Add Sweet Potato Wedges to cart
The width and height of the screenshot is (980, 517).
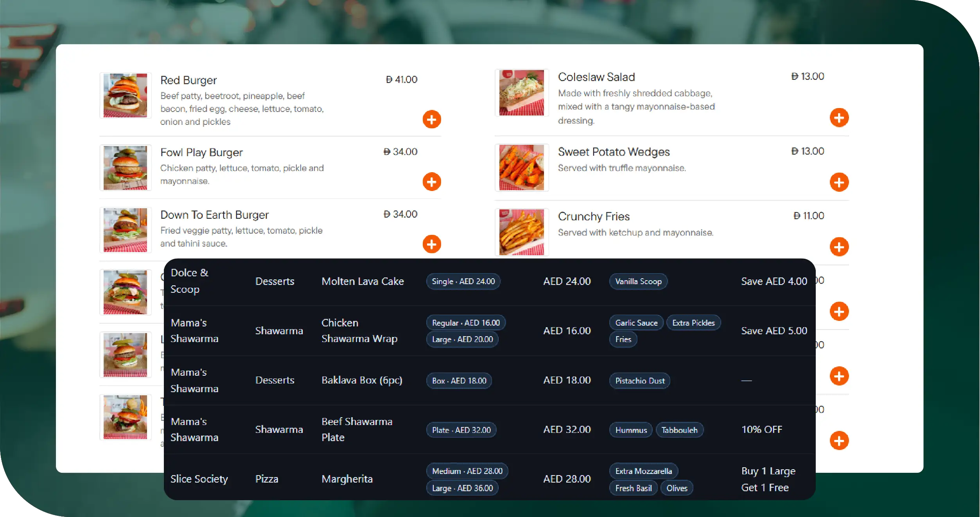839,182
